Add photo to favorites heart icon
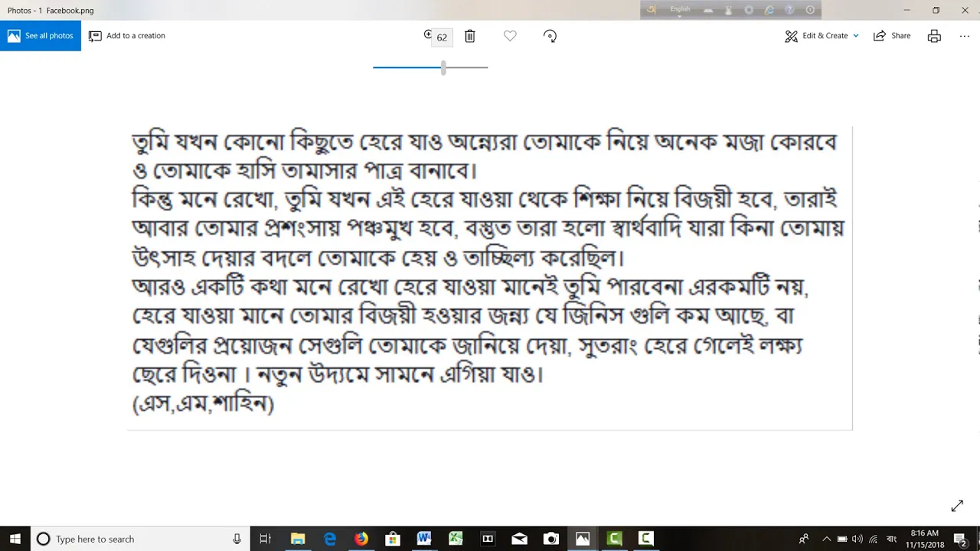Image resolution: width=980 pixels, height=551 pixels. pos(510,36)
